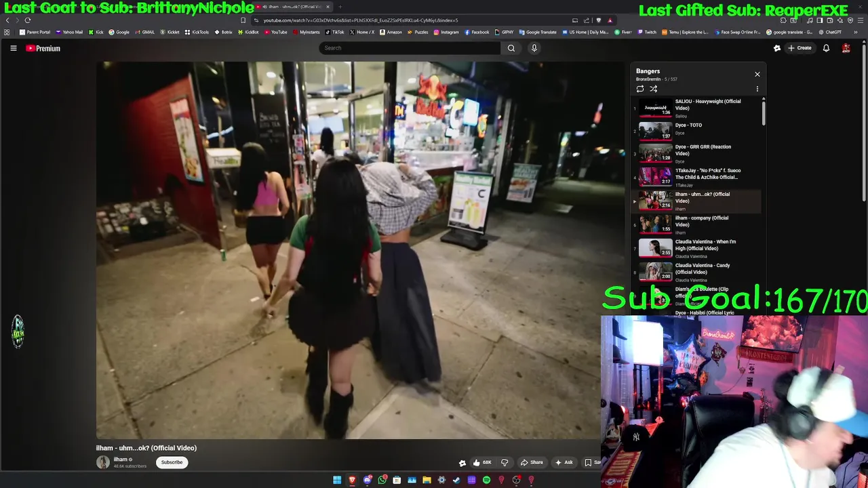Click the YouTube Premium logo
The image size is (868, 488).
pyautogui.click(x=43, y=48)
